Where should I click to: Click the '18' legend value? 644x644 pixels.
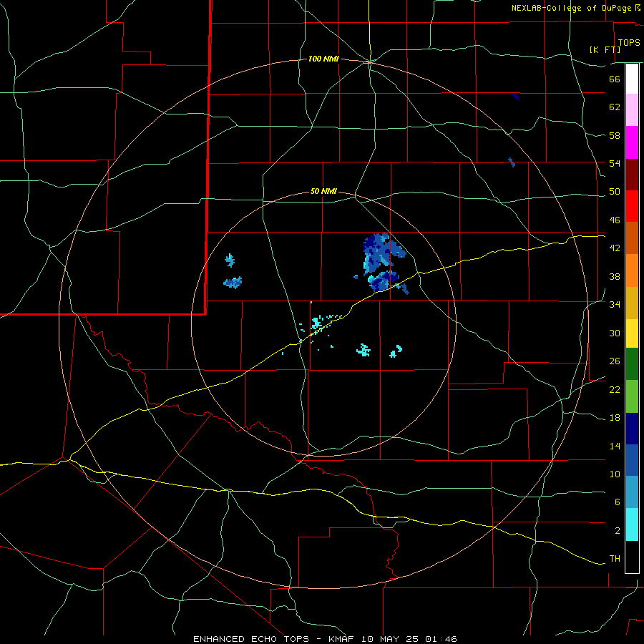tap(615, 418)
